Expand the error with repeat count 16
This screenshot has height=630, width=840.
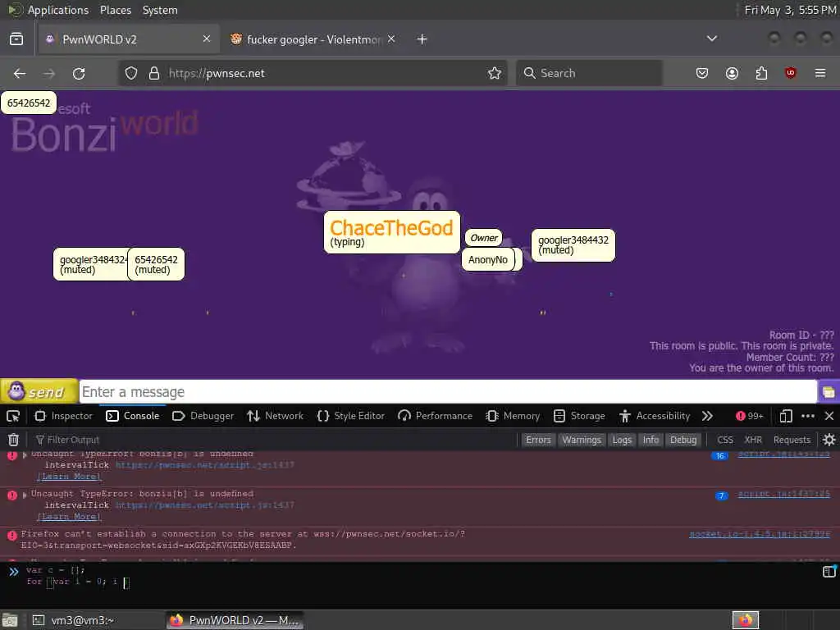coord(25,454)
